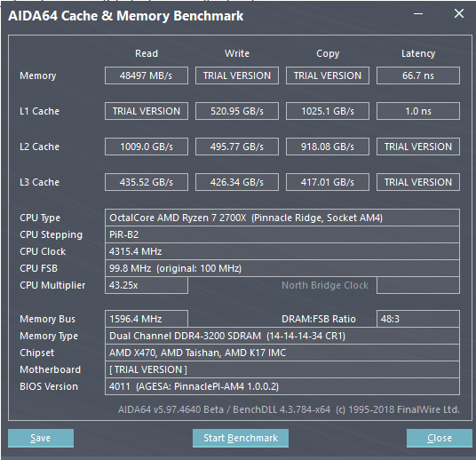Click the L3 Cache Copy 417.01 GB/s field
Screen dimensions: 476x460
[x=328, y=182]
